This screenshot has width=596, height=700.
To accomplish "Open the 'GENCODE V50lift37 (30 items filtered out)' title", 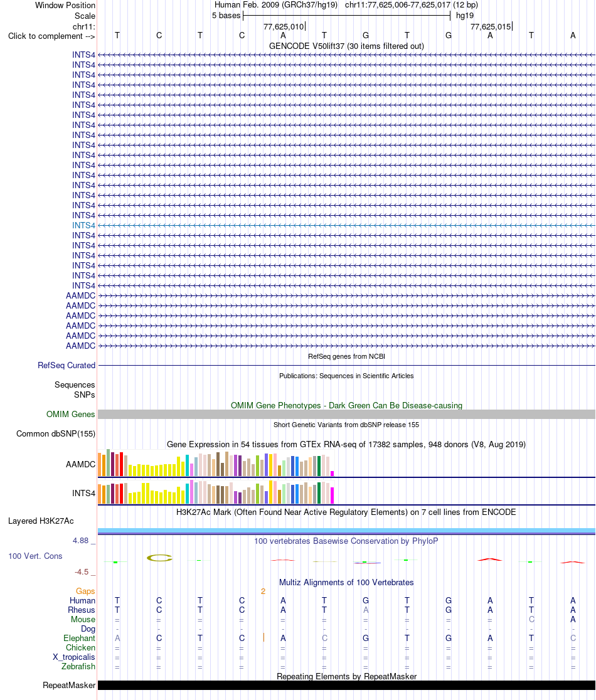I will coord(346,46).
